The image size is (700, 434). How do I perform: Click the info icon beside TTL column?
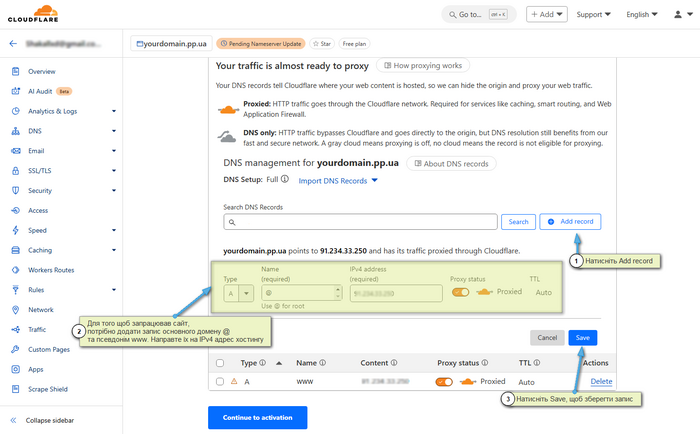[x=537, y=363]
